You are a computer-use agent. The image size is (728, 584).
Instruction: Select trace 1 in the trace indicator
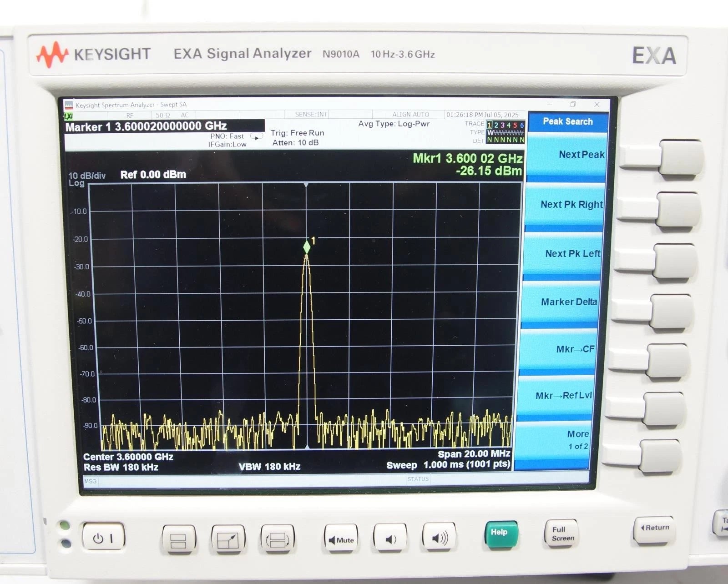tap(490, 125)
